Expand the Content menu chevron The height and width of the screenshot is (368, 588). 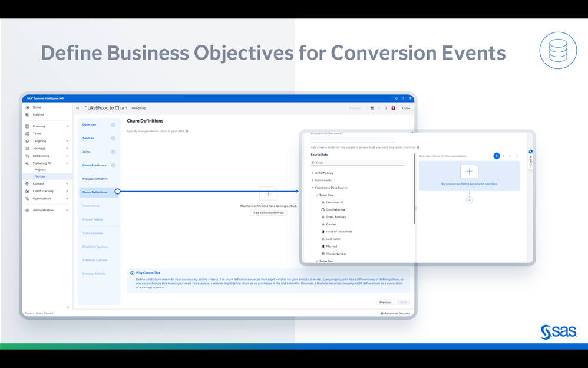point(67,184)
